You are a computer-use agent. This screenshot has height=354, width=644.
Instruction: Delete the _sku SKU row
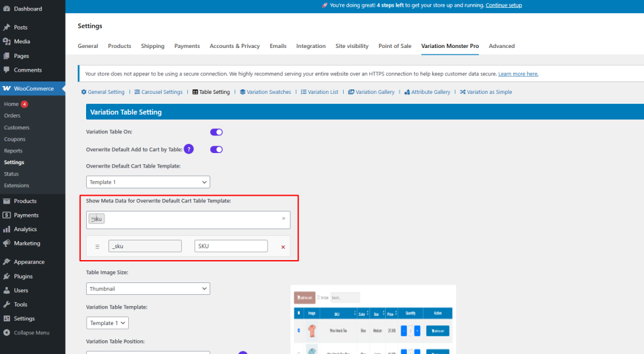[x=283, y=247]
